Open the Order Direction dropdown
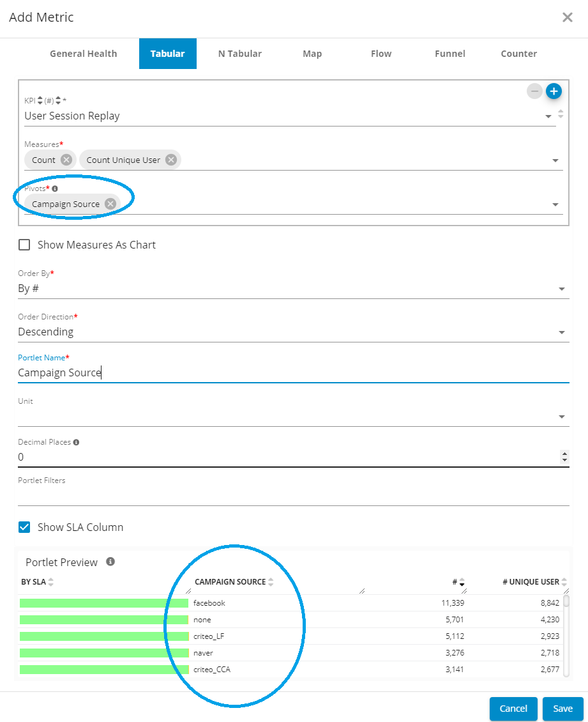 click(561, 332)
